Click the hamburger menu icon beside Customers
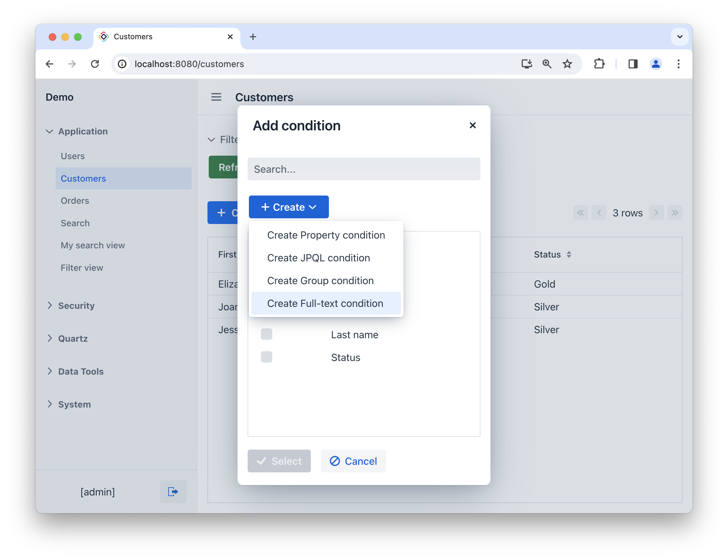 point(216,97)
